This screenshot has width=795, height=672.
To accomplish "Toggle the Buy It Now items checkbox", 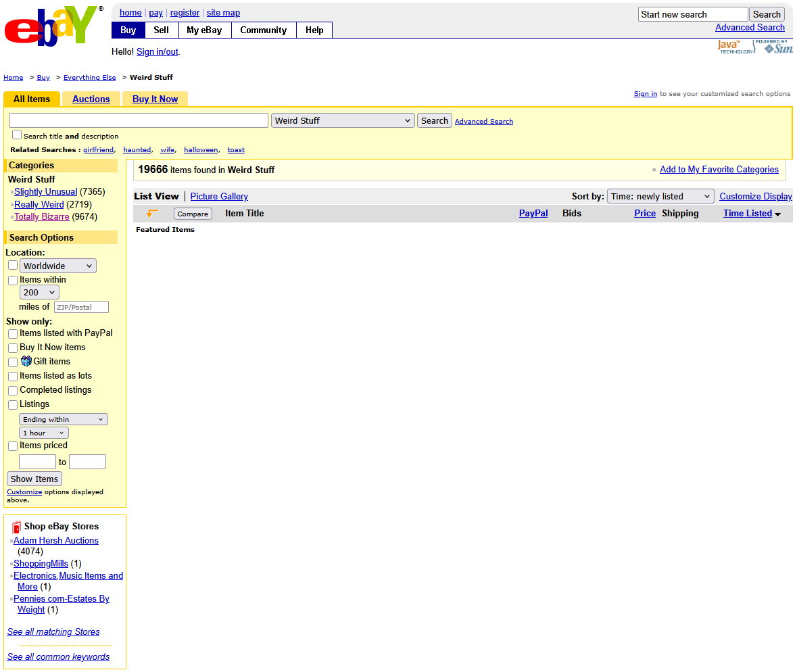I will tap(13, 348).
